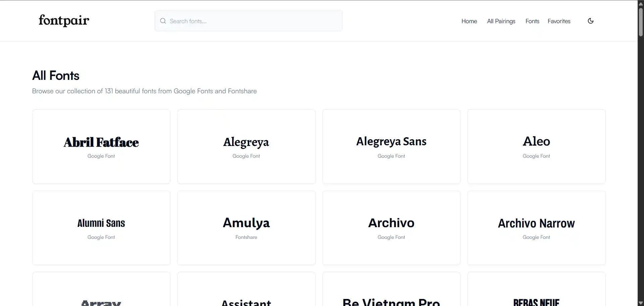
Task: Click the vertical scrollbar thumb
Action: (x=641, y=22)
